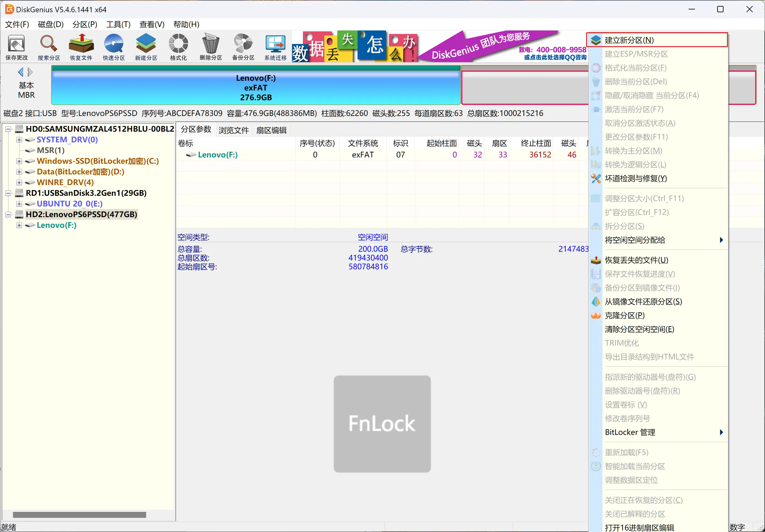Click the 删除分区 delete partition trash icon

click(x=211, y=47)
